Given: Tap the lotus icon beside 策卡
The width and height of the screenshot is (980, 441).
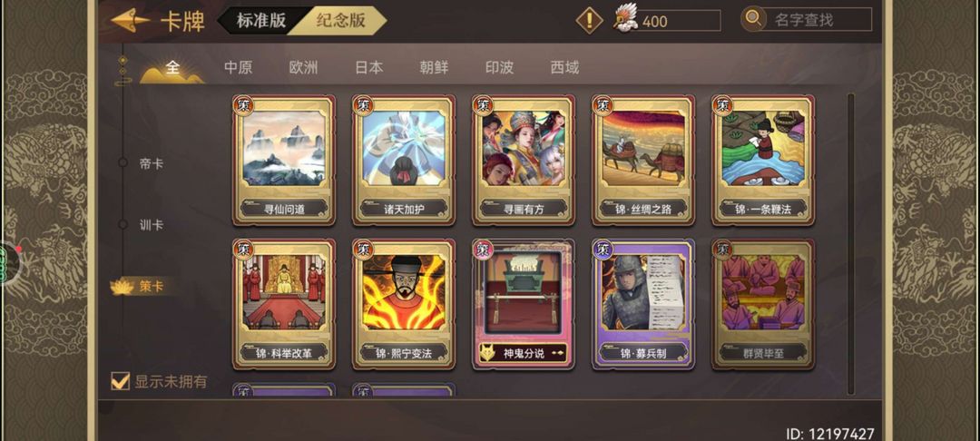Looking at the screenshot, I should [122, 287].
